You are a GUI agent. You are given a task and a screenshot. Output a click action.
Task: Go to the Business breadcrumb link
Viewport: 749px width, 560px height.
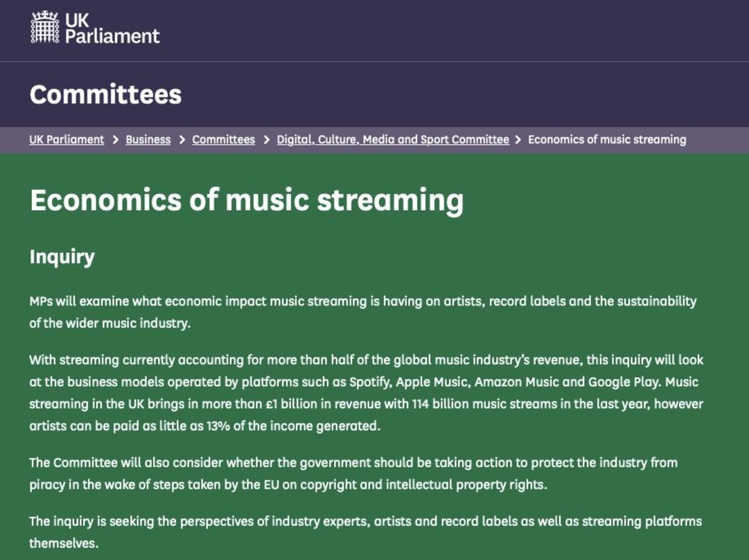click(x=148, y=139)
